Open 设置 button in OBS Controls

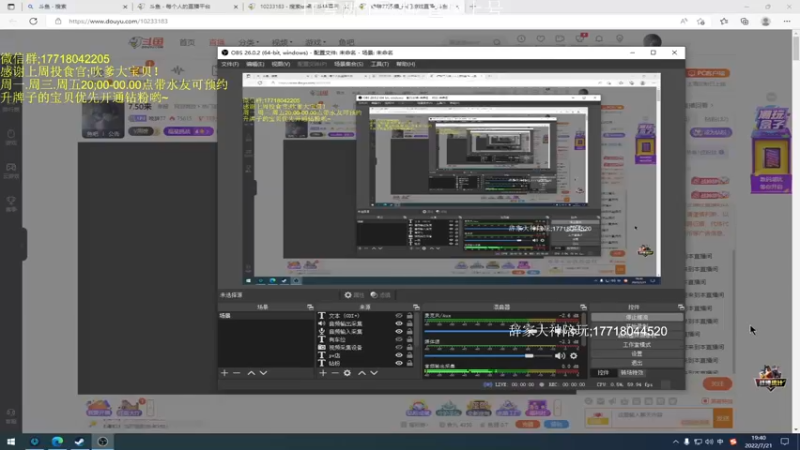coord(637,354)
